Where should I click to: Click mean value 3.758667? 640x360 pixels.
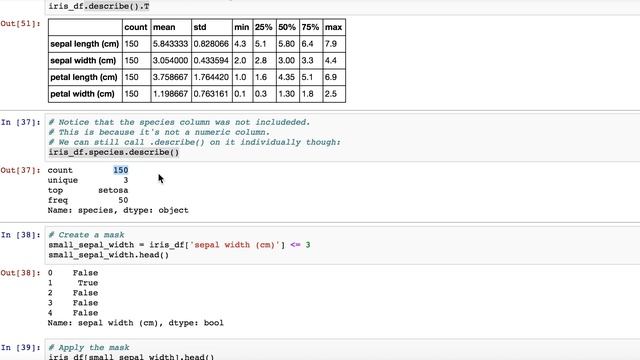tap(171, 77)
